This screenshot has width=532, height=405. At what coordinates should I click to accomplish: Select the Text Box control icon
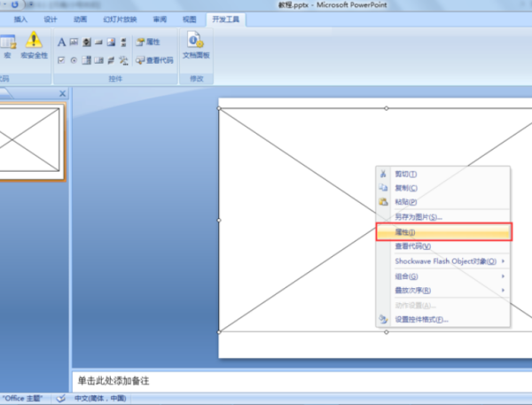pos(74,42)
